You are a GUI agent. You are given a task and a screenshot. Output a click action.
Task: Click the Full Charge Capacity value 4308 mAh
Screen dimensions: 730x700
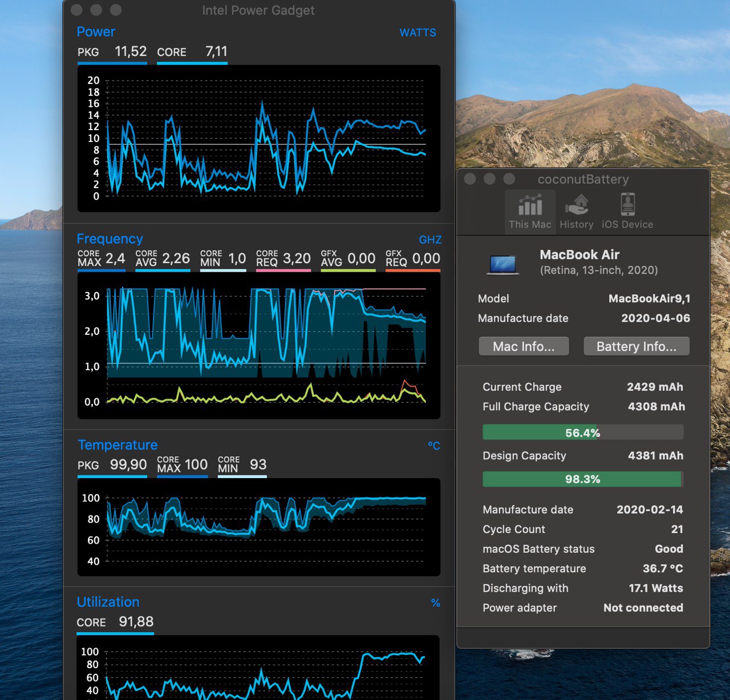pyautogui.click(x=656, y=406)
